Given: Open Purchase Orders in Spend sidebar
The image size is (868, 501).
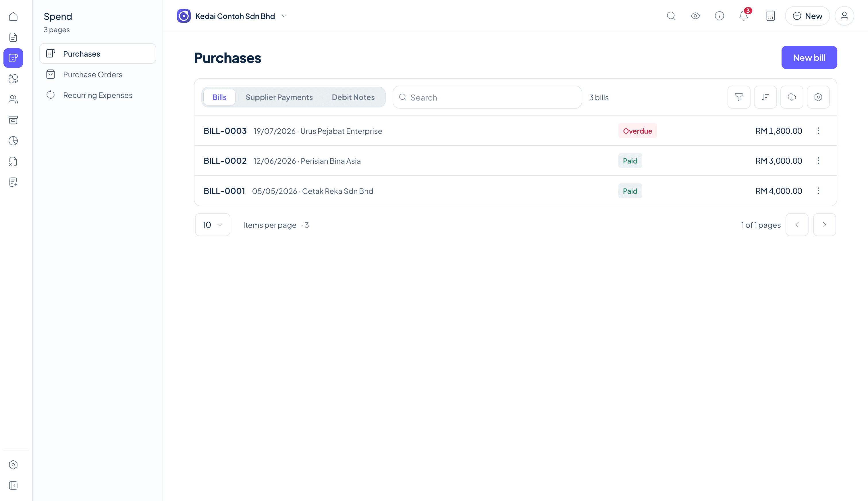Looking at the screenshot, I should tap(98, 74).
